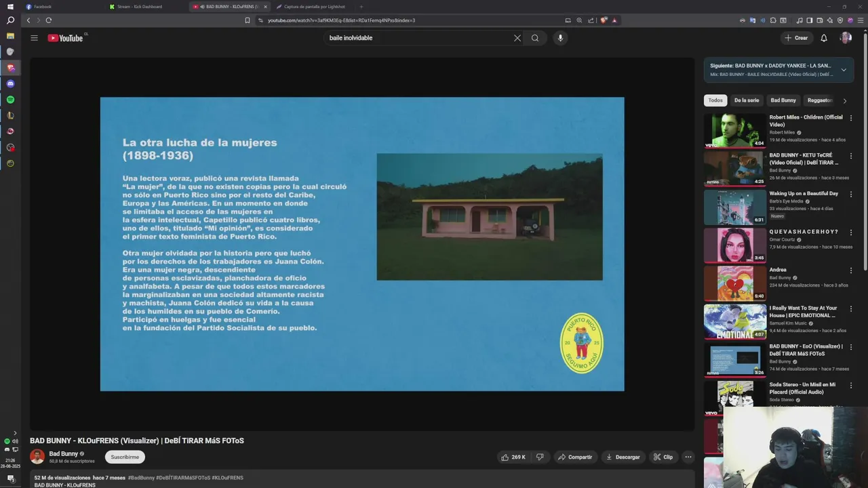
Task: Click the Compartir share button
Action: (x=575, y=457)
